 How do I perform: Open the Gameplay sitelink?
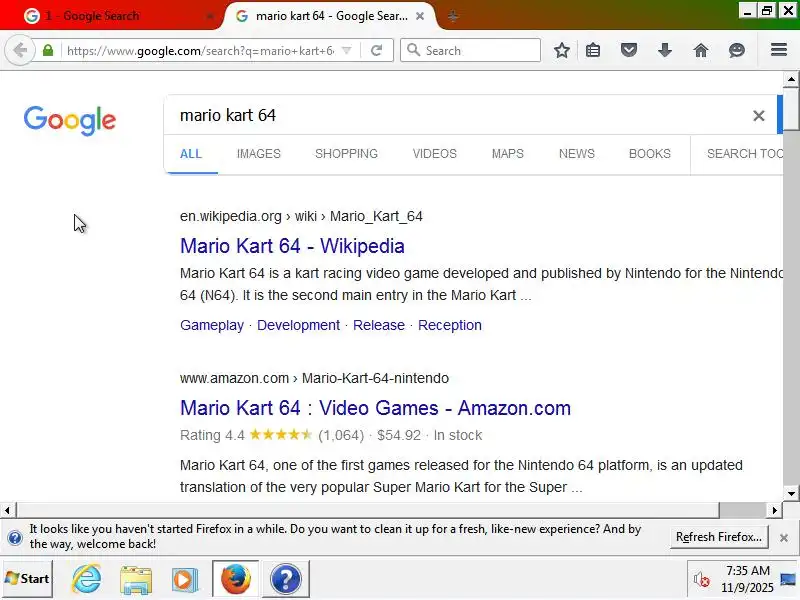click(212, 325)
